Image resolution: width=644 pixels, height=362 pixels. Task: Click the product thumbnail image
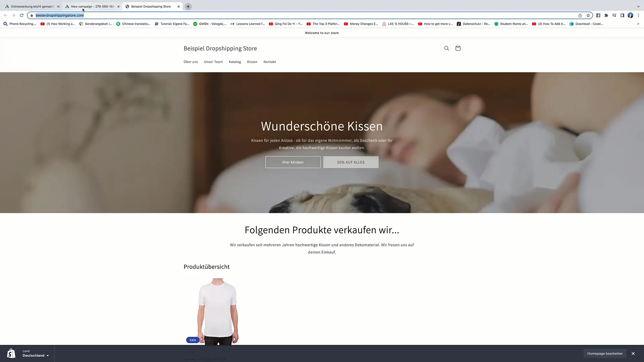217,310
